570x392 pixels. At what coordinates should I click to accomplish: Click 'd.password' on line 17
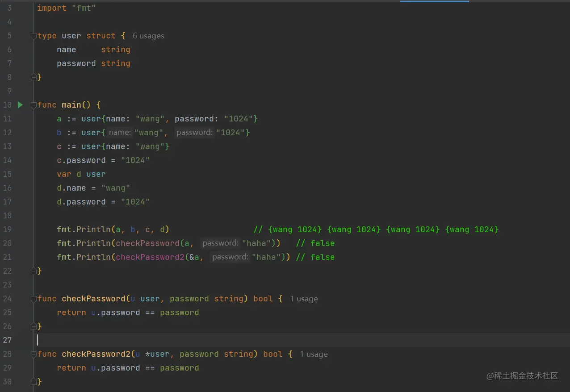(x=81, y=202)
